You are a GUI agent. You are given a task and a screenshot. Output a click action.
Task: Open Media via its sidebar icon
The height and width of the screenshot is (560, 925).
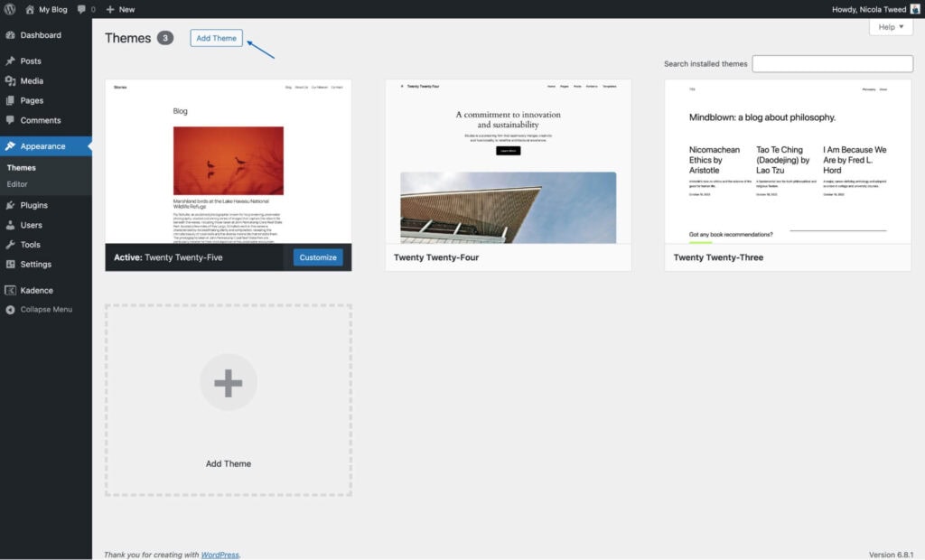tap(10, 81)
